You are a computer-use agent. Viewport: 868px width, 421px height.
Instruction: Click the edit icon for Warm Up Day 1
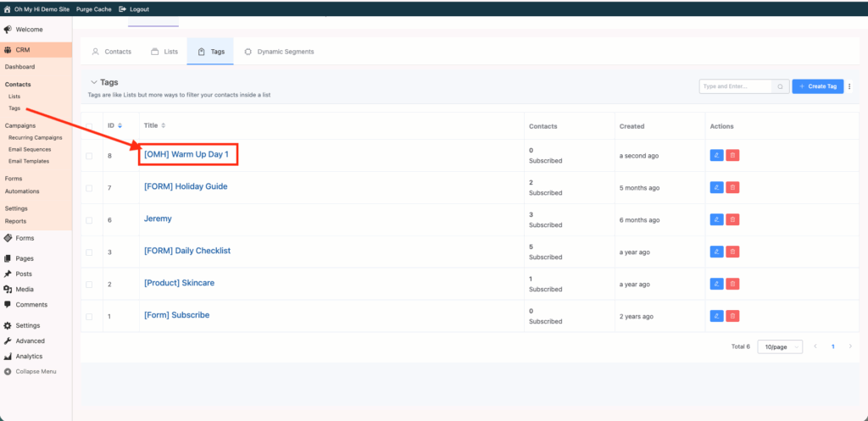716,155
